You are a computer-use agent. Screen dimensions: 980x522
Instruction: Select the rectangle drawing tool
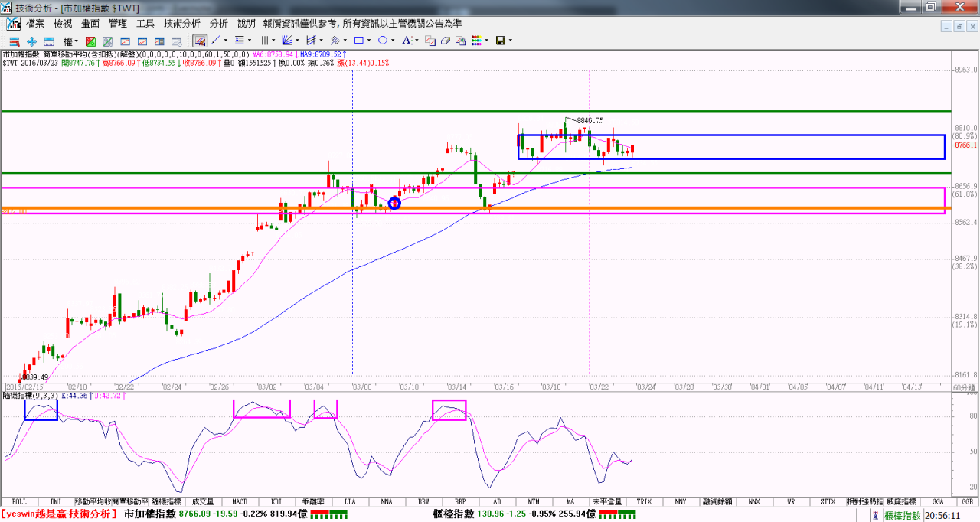pos(358,41)
